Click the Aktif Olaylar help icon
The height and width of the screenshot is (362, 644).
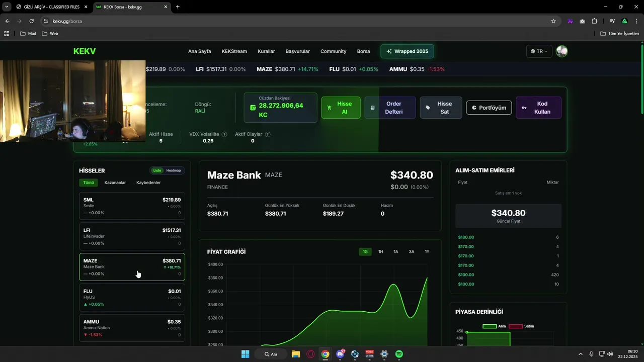pos(267,134)
